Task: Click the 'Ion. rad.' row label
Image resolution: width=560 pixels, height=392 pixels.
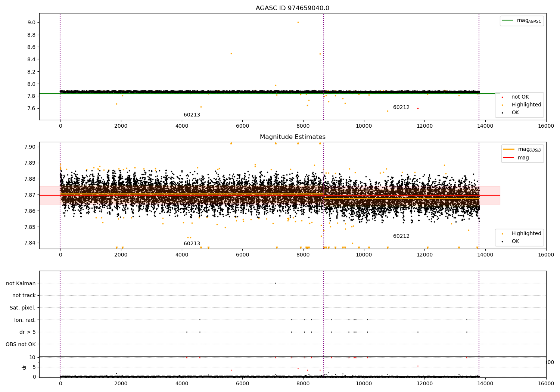Action: 25,320
